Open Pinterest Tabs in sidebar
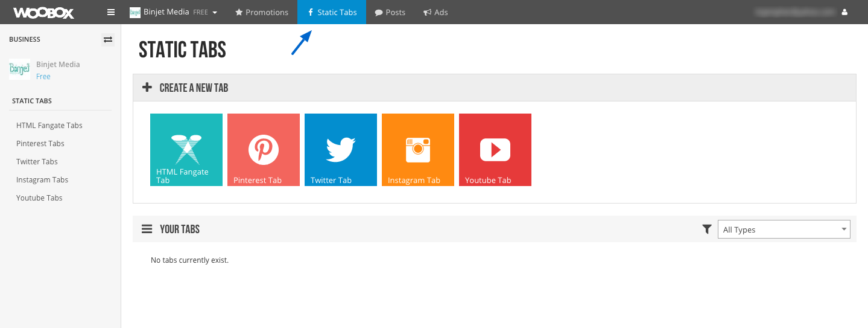Image resolution: width=868 pixels, height=328 pixels. 40,144
